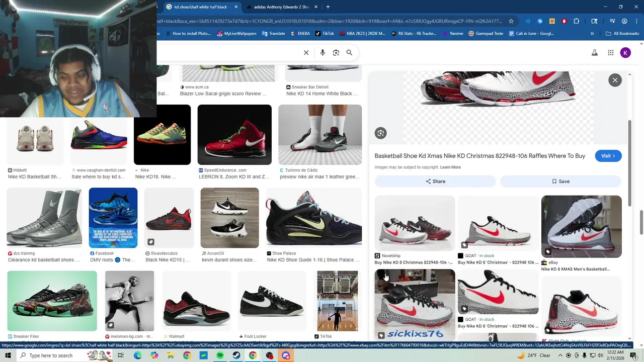Open Google Lens search by image

tap(336, 53)
